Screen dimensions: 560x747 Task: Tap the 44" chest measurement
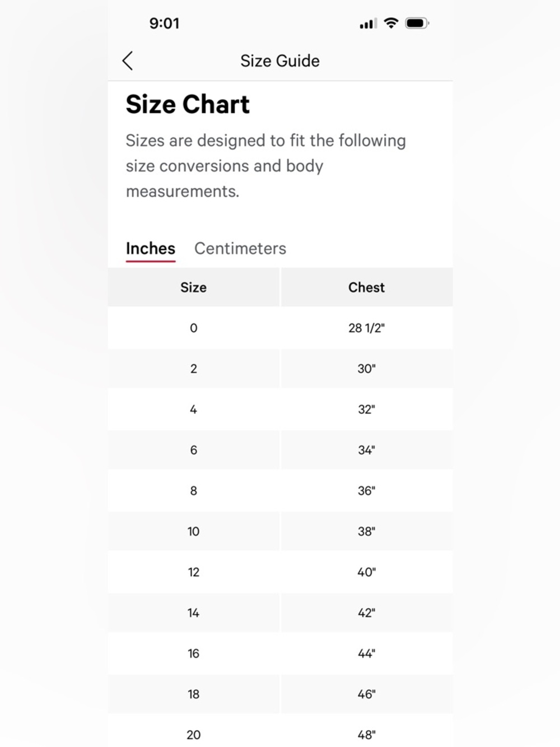(367, 653)
